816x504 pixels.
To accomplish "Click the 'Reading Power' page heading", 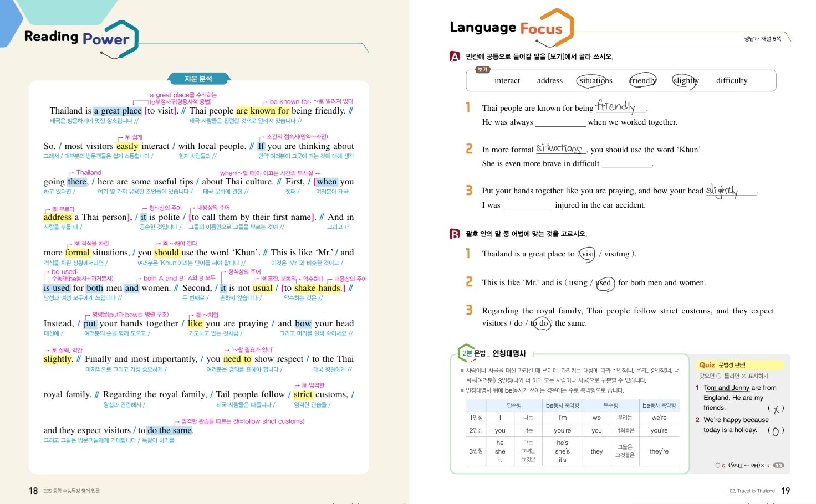I will click(x=76, y=38).
